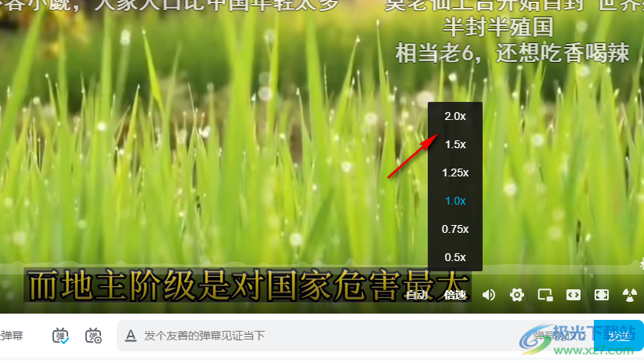Select 1.5x playback speed
The image size is (644, 363).
click(x=455, y=145)
